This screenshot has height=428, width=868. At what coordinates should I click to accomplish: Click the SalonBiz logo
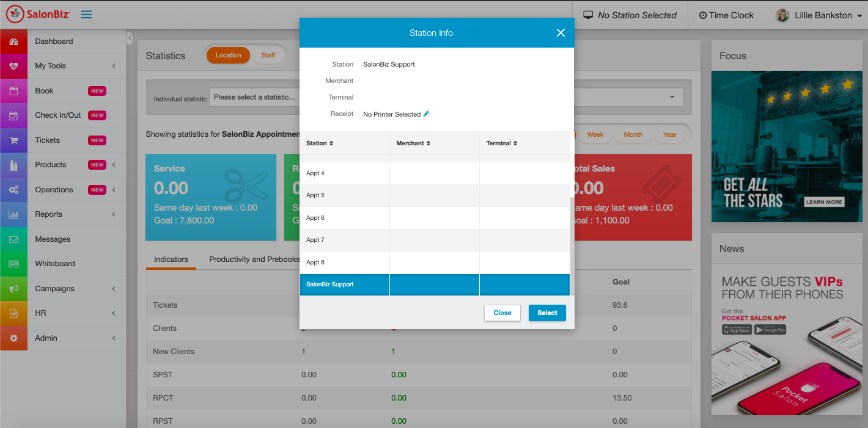pos(39,14)
